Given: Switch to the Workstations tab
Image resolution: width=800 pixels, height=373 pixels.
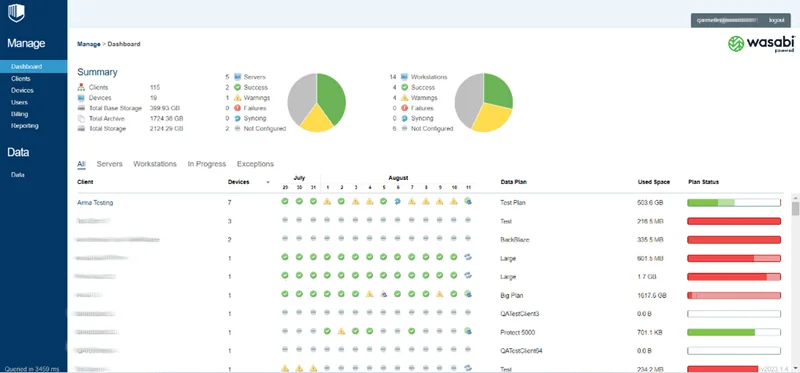Looking at the screenshot, I should 155,164.
